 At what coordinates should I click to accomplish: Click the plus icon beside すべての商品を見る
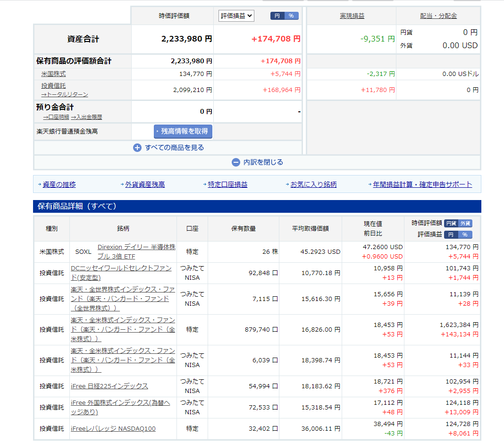tap(137, 148)
